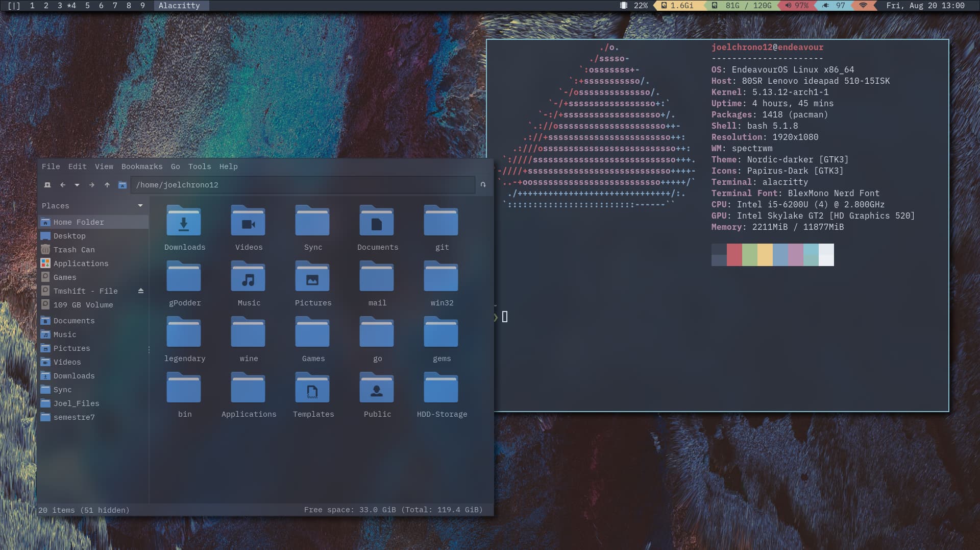Select the git folder icon
Screen dimensions: 980x550
(441, 221)
